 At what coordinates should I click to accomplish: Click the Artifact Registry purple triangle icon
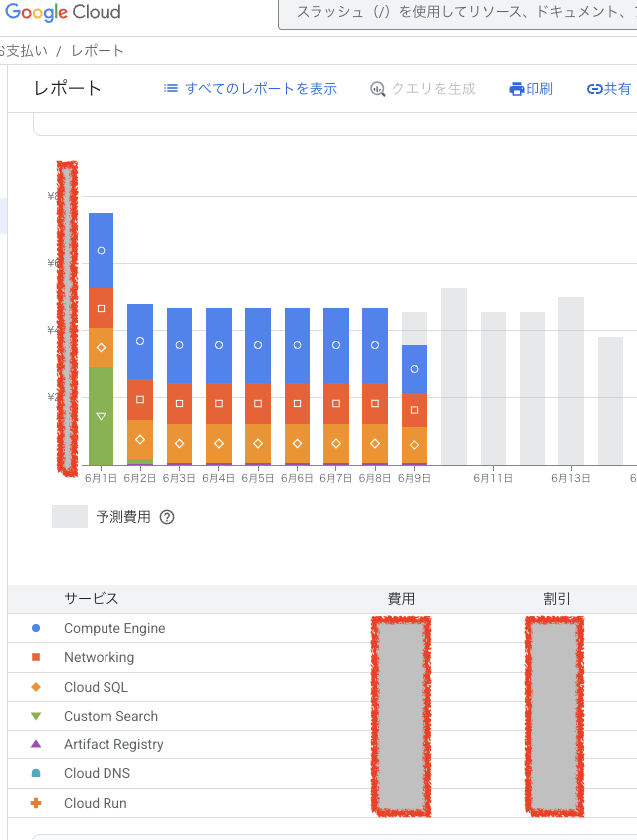coord(36,745)
